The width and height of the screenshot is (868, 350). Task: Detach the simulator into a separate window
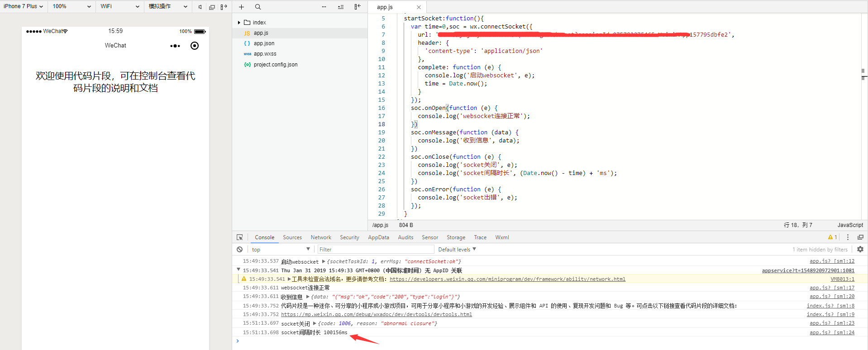click(x=212, y=7)
